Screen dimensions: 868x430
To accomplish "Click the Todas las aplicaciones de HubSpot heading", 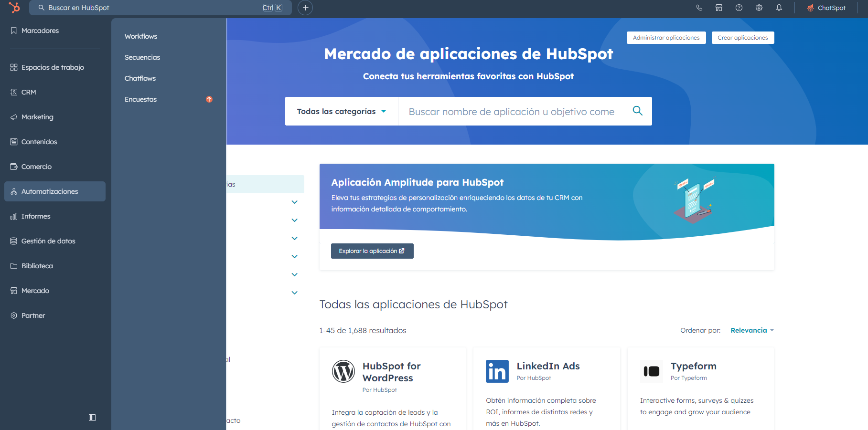I will coord(413,304).
